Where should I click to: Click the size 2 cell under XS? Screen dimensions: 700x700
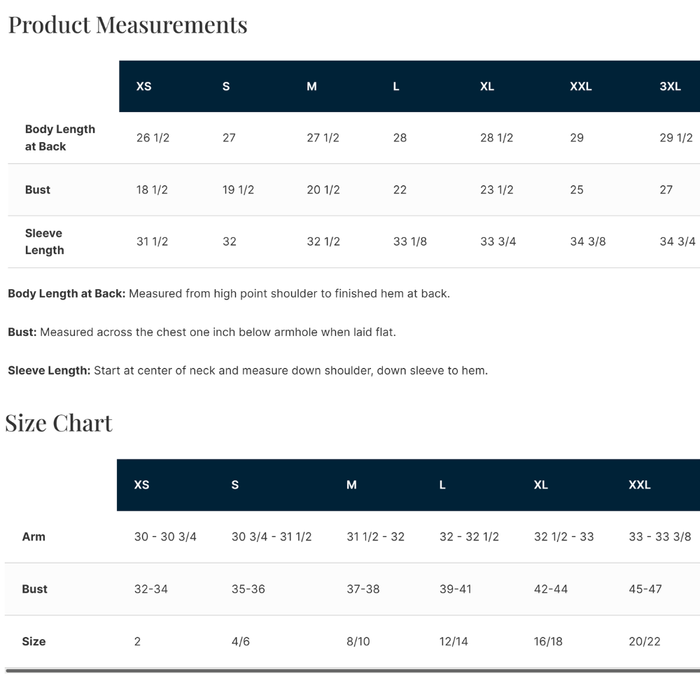click(x=137, y=642)
